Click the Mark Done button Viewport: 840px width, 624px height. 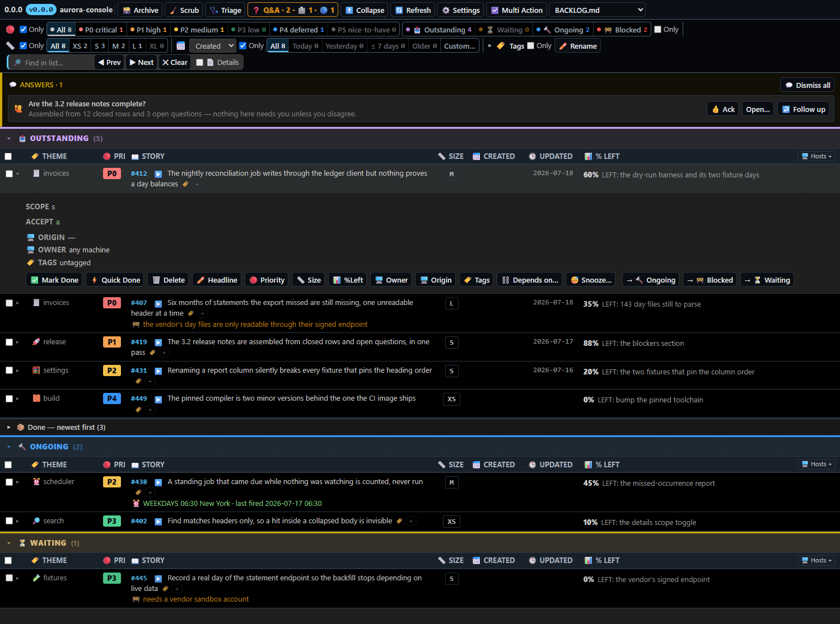coord(55,280)
